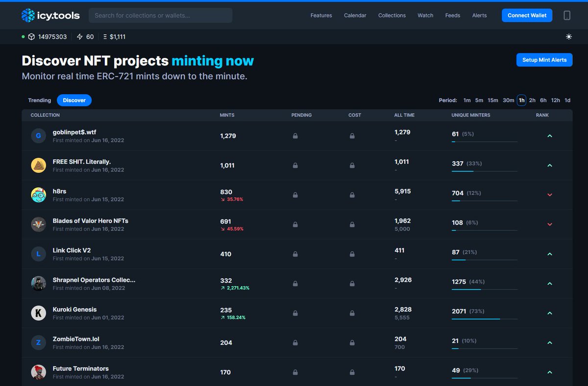588x386 pixels.
Task: Select the 1d period option
Action: [567, 100]
